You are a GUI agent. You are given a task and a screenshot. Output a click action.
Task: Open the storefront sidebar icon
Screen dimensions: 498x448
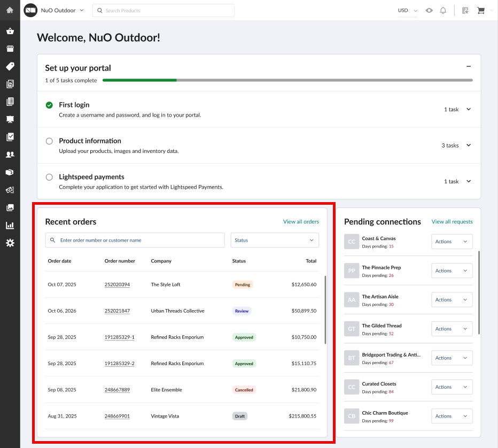(x=10, y=49)
